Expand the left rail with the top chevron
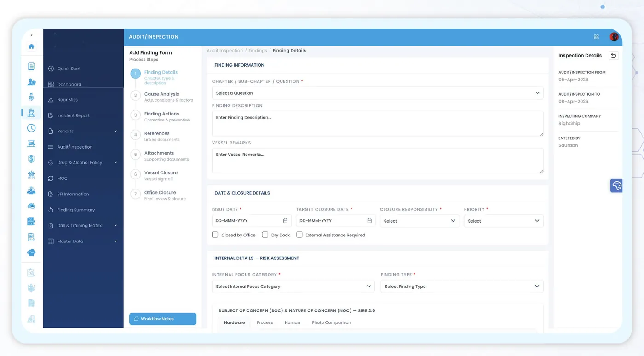Image resolution: width=644 pixels, height=356 pixels. tap(31, 35)
